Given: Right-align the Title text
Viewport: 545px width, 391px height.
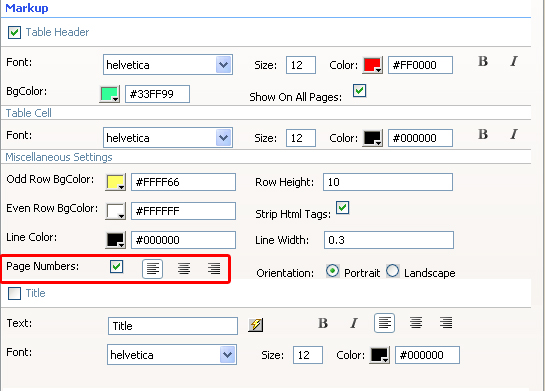Looking at the screenshot, I should [446, 323].
